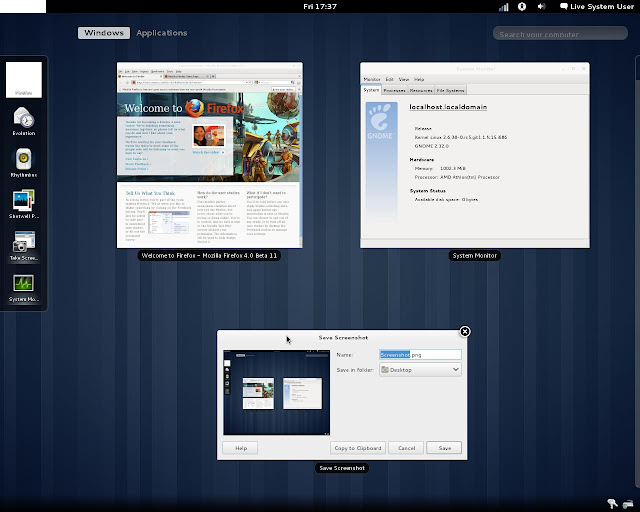Image resolution: width=640 pixels, height=512 pixels.
Task: Click the Take Screenshot dash icon
Action: click(24, 242)
